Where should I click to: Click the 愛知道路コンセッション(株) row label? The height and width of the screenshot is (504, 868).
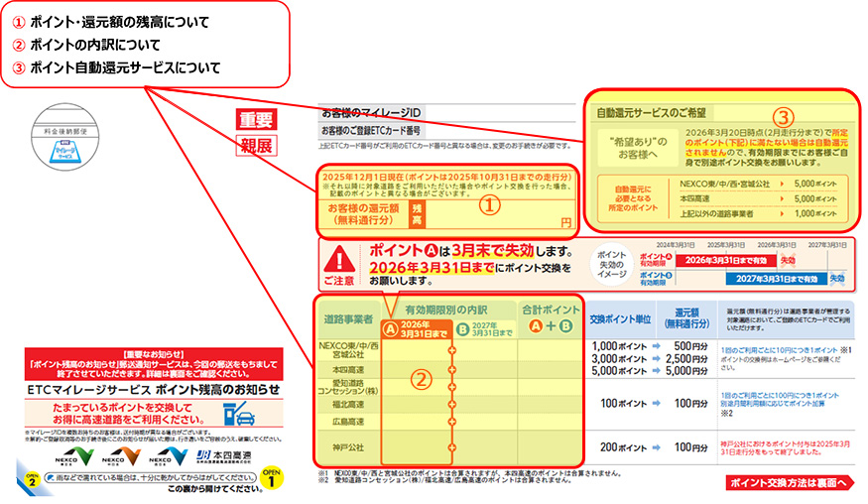348,387
